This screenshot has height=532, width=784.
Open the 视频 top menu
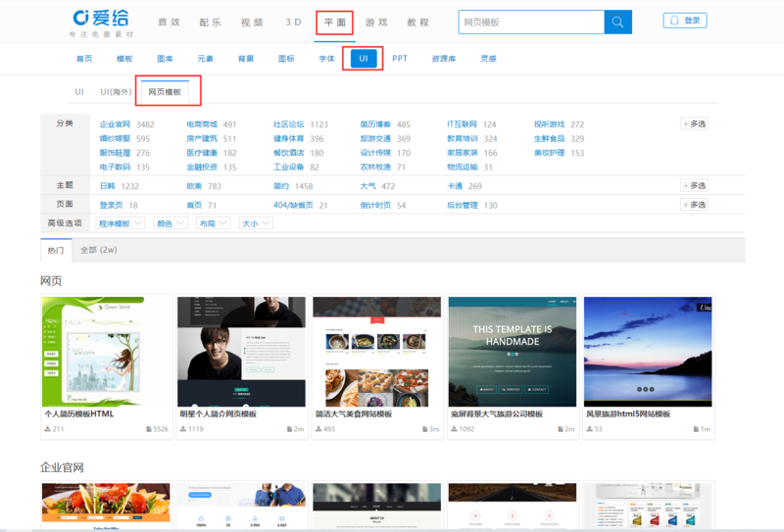click(x=252, y=22)
